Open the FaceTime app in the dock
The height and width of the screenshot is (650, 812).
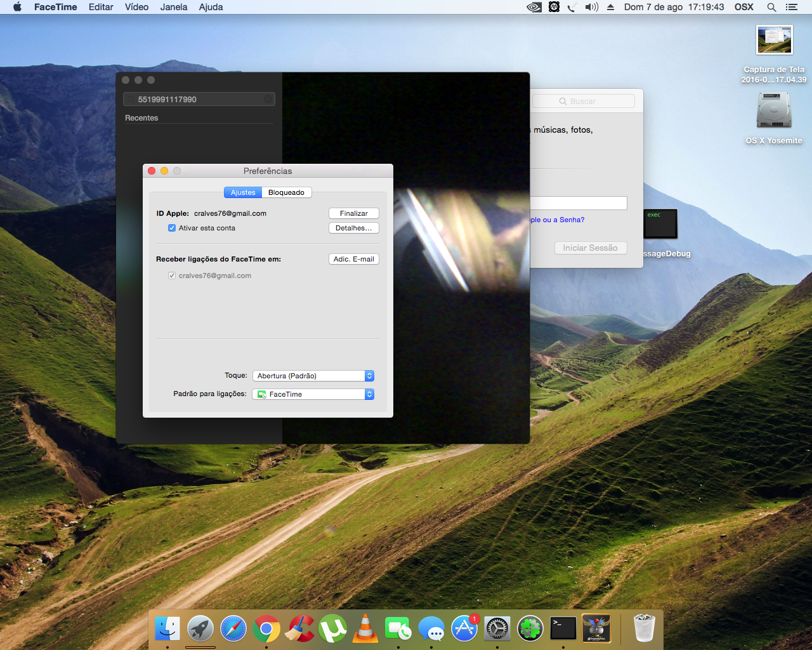click(x=398, y=629)
